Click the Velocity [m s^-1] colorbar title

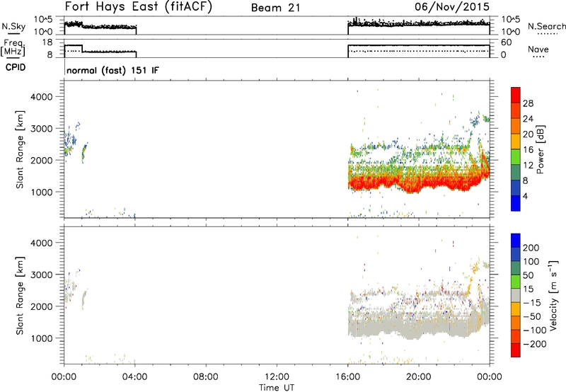coord(553,295)
